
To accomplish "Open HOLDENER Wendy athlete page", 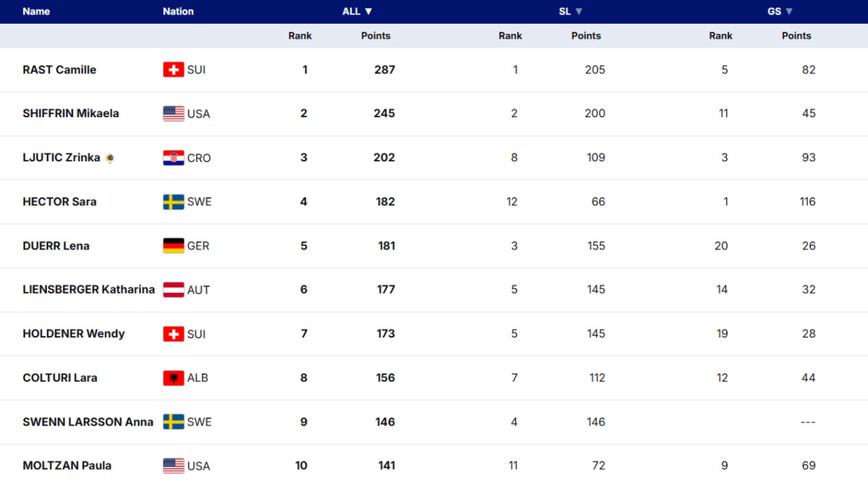I will pyautogui.click(x=74, y=333).
